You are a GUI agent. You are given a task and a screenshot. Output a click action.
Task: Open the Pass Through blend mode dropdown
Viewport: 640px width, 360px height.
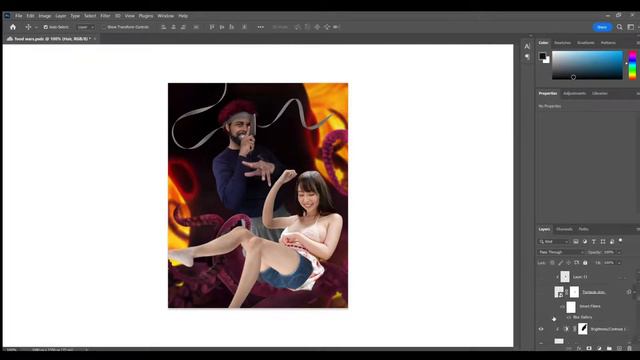(561, 252)
